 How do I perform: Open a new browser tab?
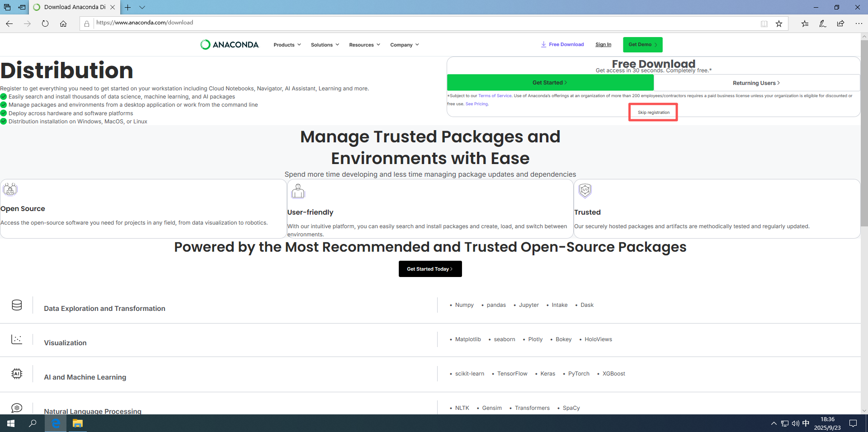(x=128, y=7)
